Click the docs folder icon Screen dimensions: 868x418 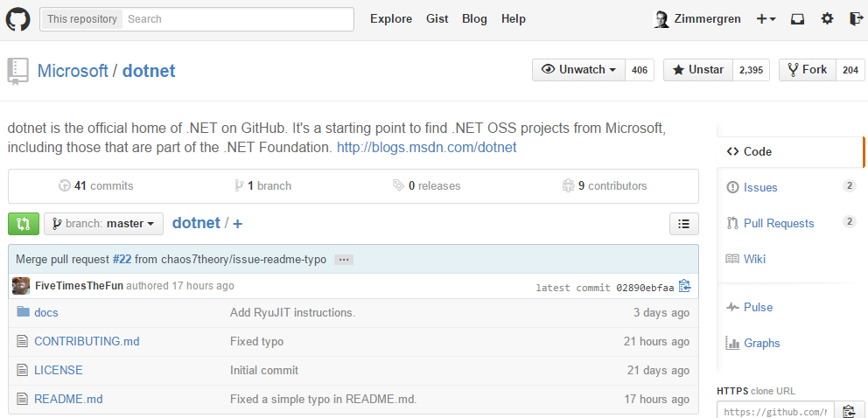(x=23, y=312)
